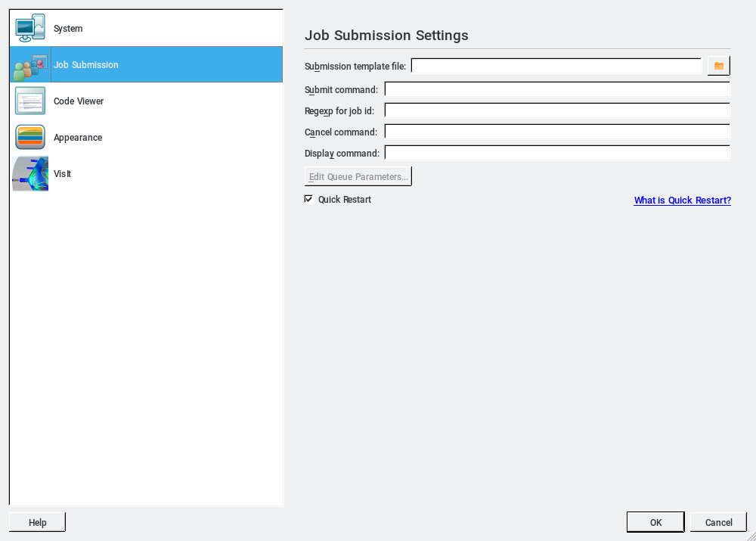The image size is (756, 541).
Task: Switch to Appearance settings label
Action: 78,138
